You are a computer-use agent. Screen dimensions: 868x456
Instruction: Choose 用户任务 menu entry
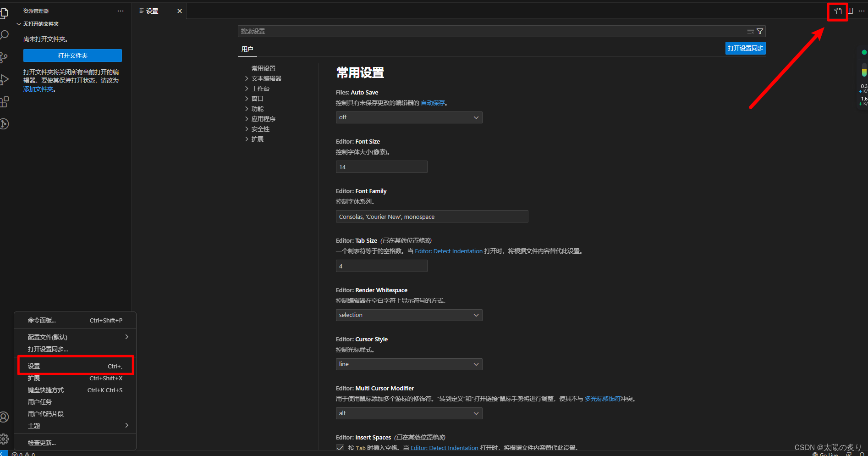[x=75, y=402]
